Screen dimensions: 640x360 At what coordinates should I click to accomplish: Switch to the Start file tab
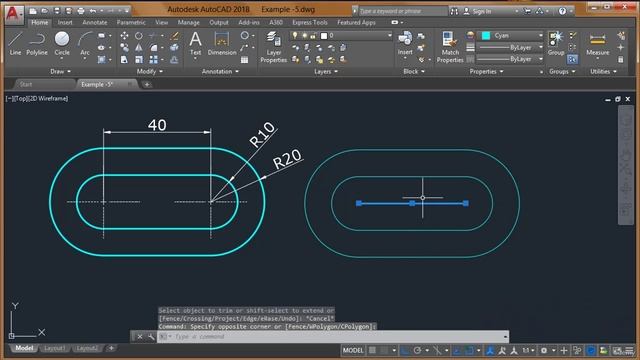26,84
